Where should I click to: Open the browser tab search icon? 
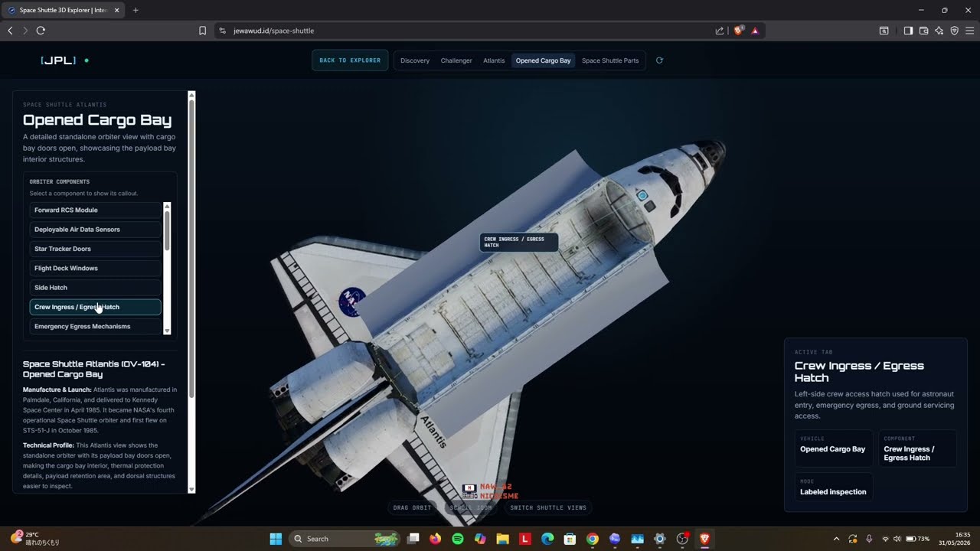pos(884,31)
